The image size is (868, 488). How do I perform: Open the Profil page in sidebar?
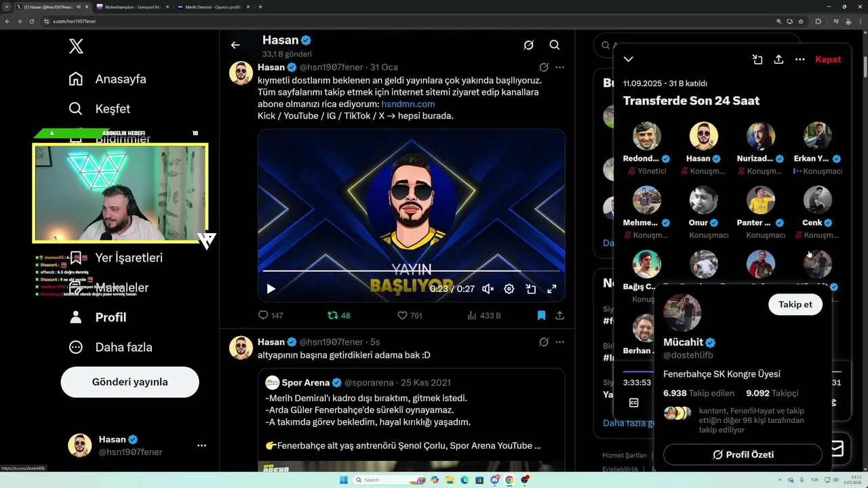tap(98, 317)
